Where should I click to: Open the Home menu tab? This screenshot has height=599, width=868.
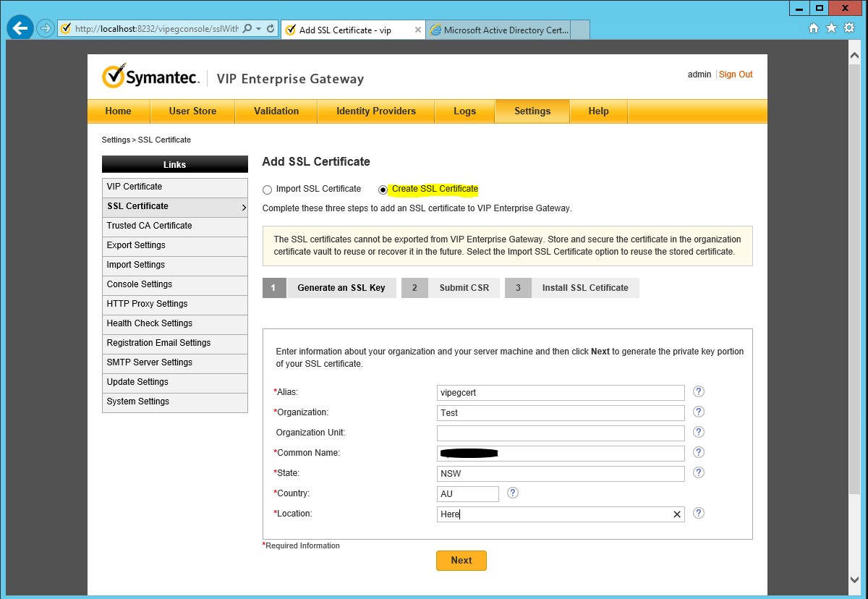119,111
